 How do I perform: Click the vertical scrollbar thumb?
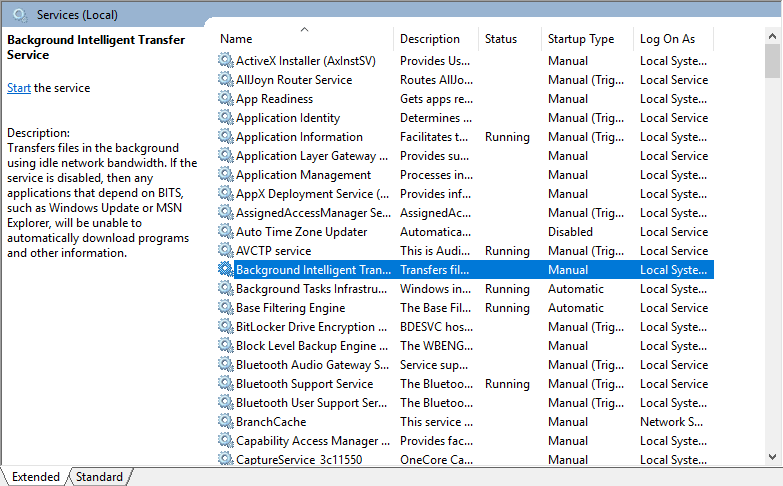click(772, 61)
